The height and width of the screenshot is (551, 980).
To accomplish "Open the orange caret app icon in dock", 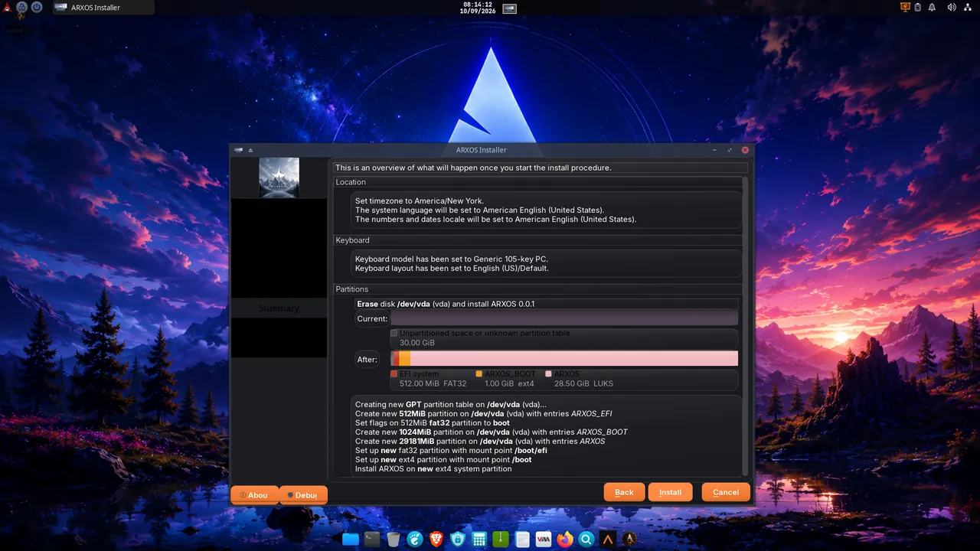I will point(608,540).
